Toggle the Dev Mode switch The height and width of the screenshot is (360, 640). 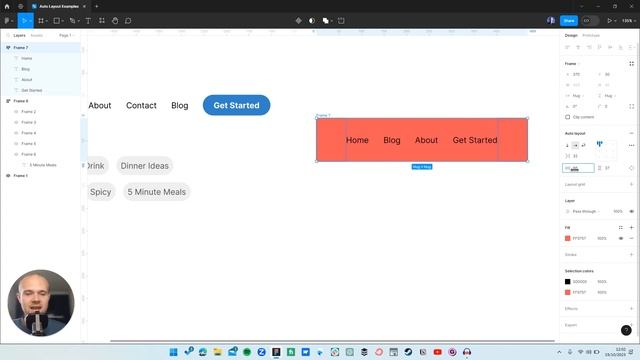590,20
